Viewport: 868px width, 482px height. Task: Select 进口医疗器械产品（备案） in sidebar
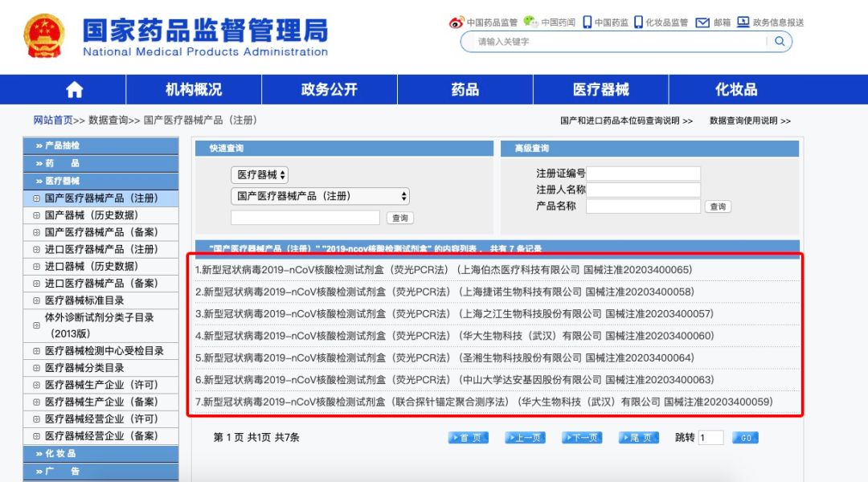click(x=100, y=284)
